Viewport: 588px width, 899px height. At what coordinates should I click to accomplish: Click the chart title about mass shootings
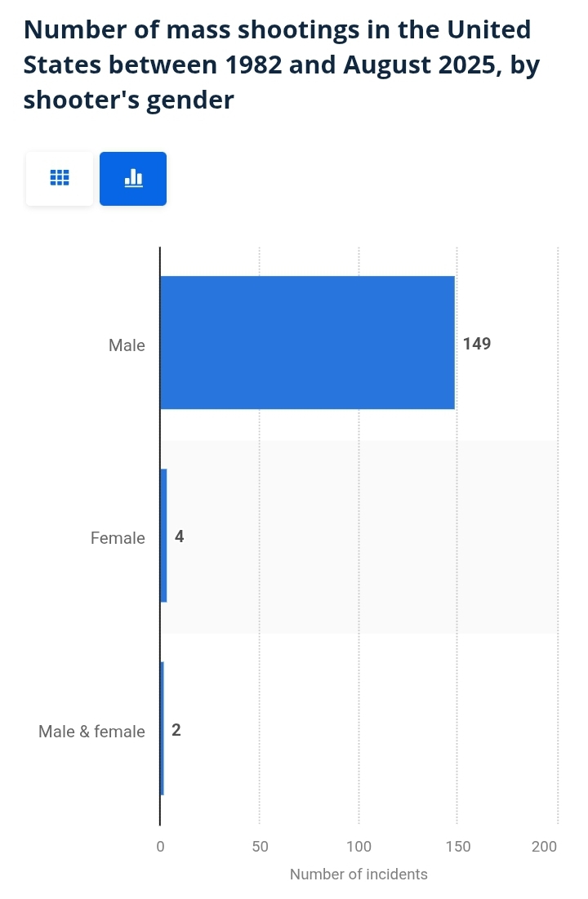pyautogui.click(x=278, y=65)
